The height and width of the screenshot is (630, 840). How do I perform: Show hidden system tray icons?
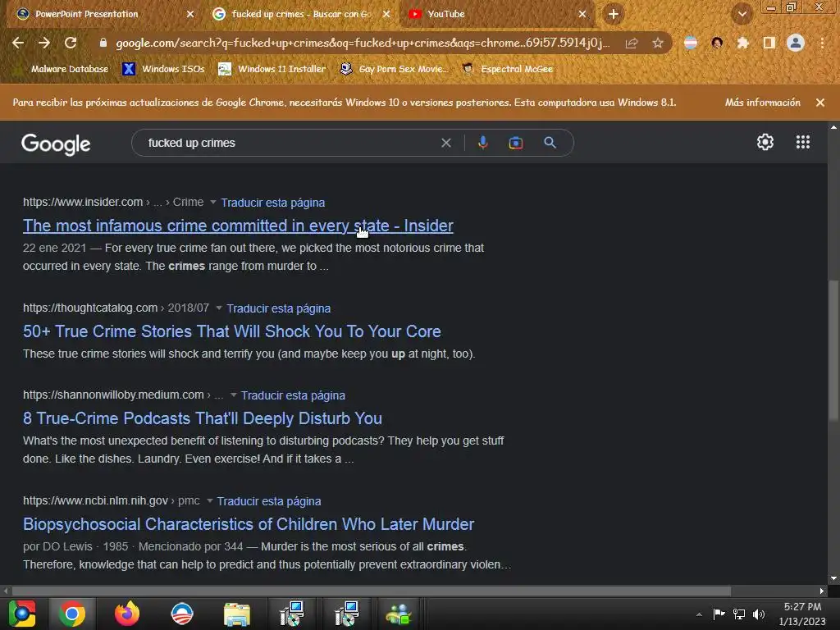(x=699, y=614)
